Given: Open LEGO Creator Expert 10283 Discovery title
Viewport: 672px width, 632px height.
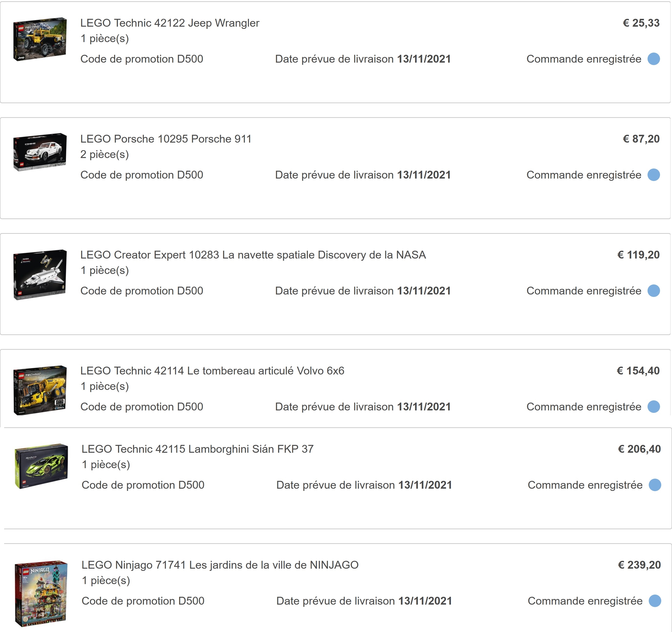Looking at the screenshot, I should coord(253,255).
